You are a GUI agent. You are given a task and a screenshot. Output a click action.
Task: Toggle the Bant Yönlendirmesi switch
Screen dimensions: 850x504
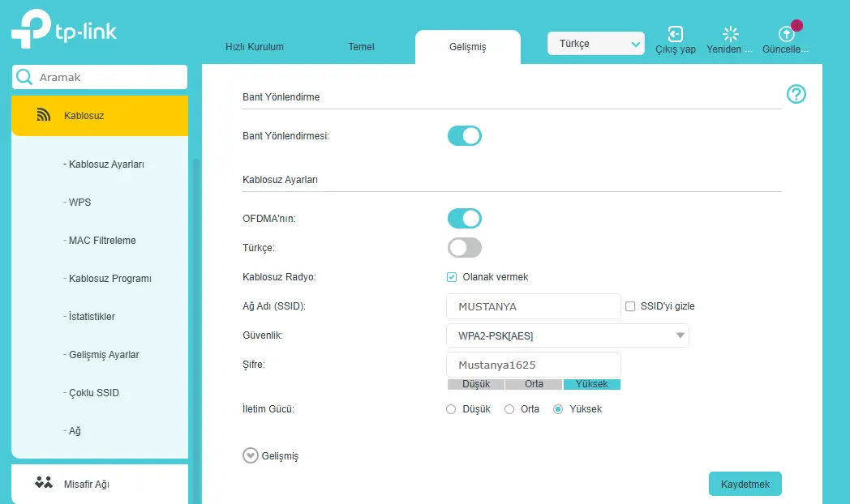(465, 136)
